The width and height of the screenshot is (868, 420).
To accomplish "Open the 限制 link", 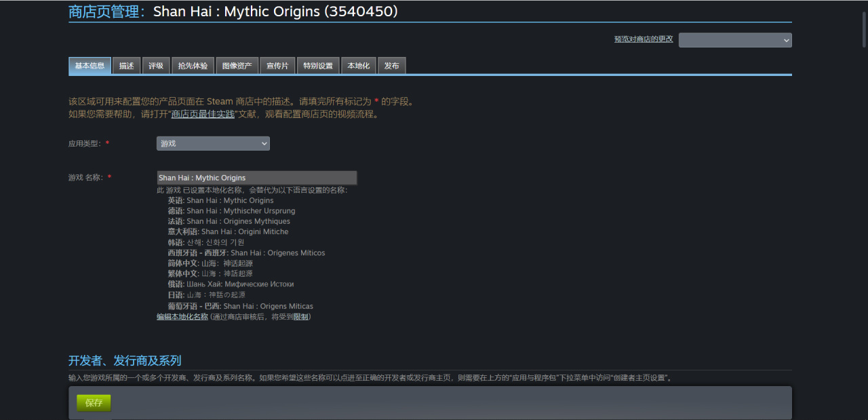I will tap(300, 317).
